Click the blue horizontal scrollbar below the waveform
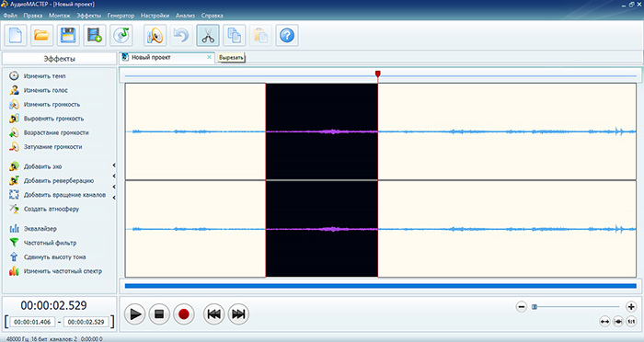Viewport: 644px width, 342px height. click(x=380, y=286)
